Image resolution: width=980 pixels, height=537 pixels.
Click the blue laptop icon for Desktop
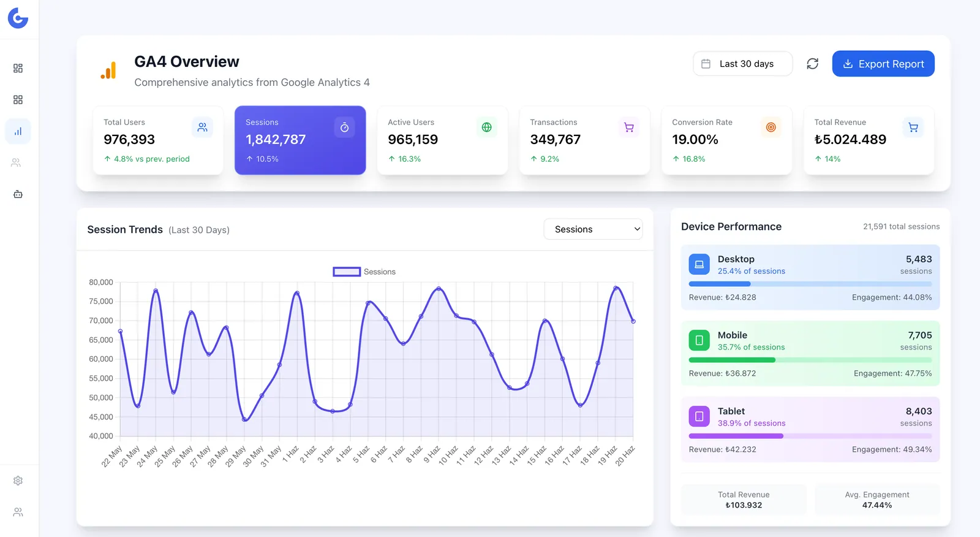tap(699, 264)
